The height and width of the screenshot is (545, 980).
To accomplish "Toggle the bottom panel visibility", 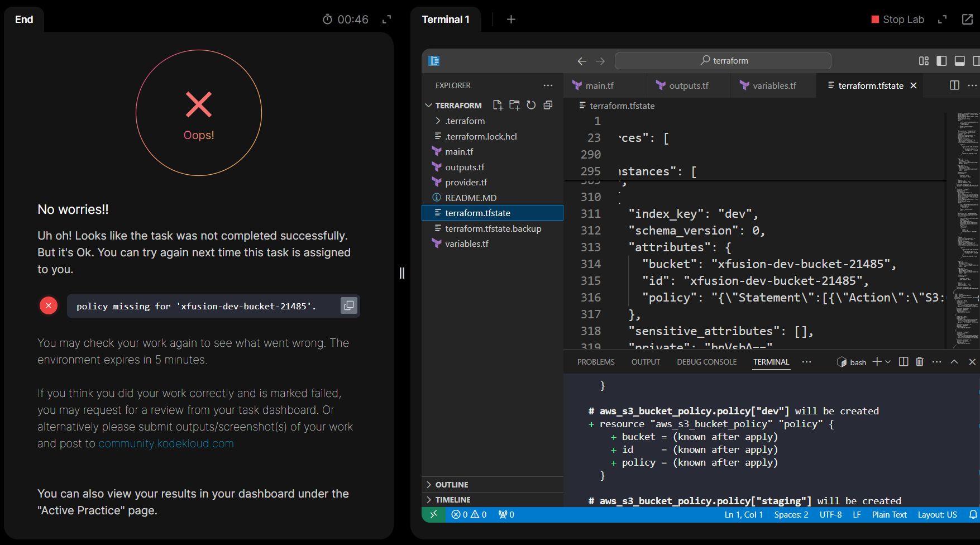I will 959,61.
